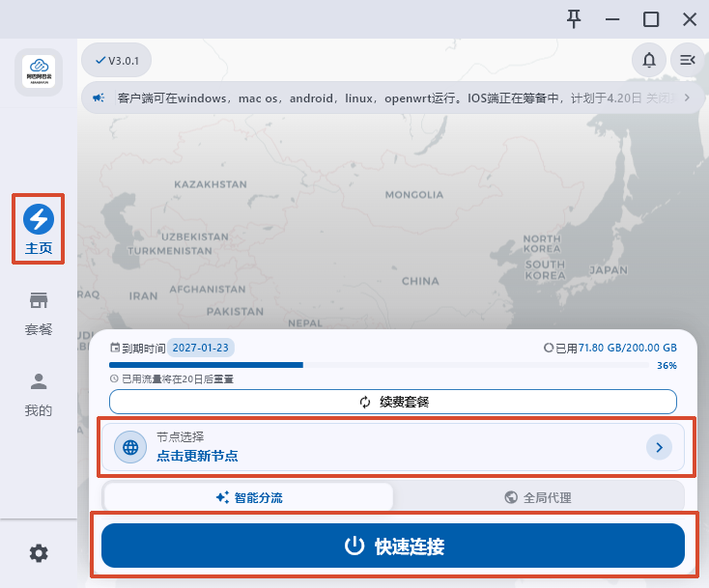Click the circular usage icon beside 已用
This screenshot has height=588, width=709.
(548, 348)
